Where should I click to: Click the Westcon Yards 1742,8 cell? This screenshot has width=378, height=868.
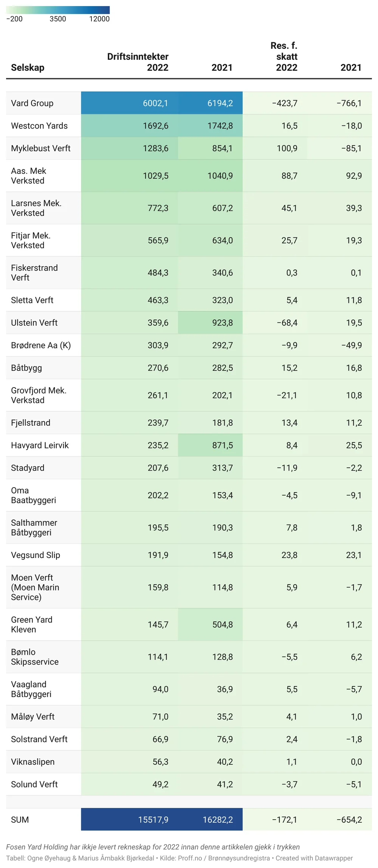point(220,126)
